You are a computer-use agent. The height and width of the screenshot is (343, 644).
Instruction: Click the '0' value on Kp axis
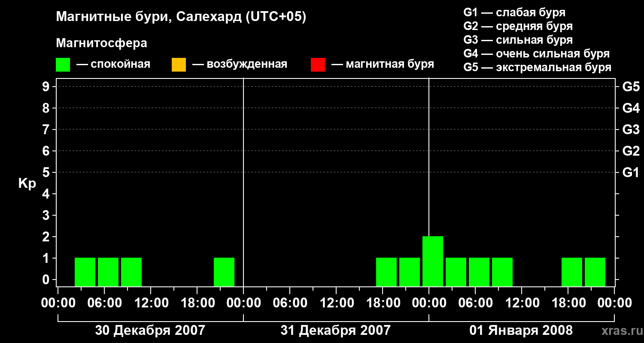(x=46, y=280)
